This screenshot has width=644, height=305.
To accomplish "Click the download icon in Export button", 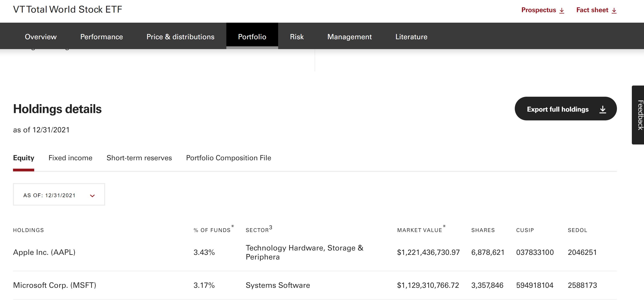I will click(603, 109).
